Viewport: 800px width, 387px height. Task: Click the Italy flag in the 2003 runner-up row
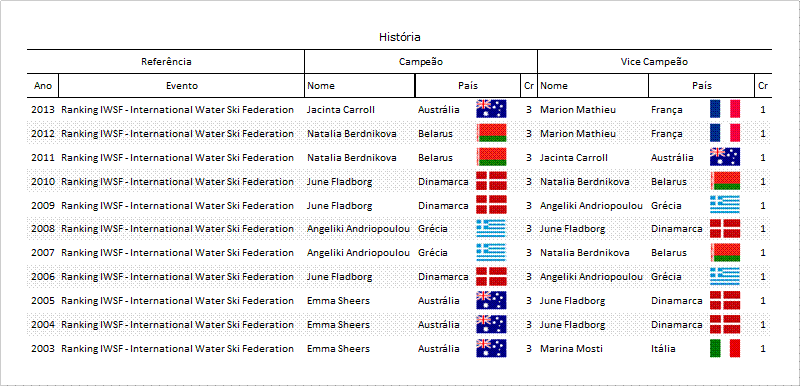pos(724,348)
